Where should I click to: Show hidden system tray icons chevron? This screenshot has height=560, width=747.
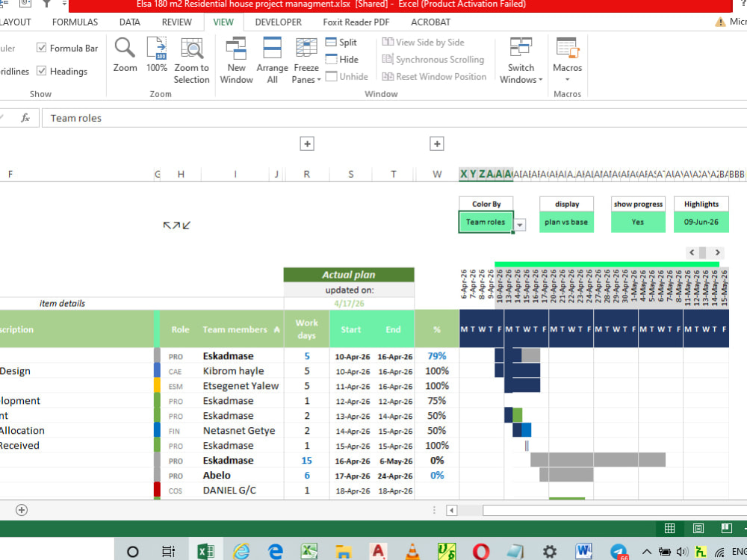coord(646,552)
